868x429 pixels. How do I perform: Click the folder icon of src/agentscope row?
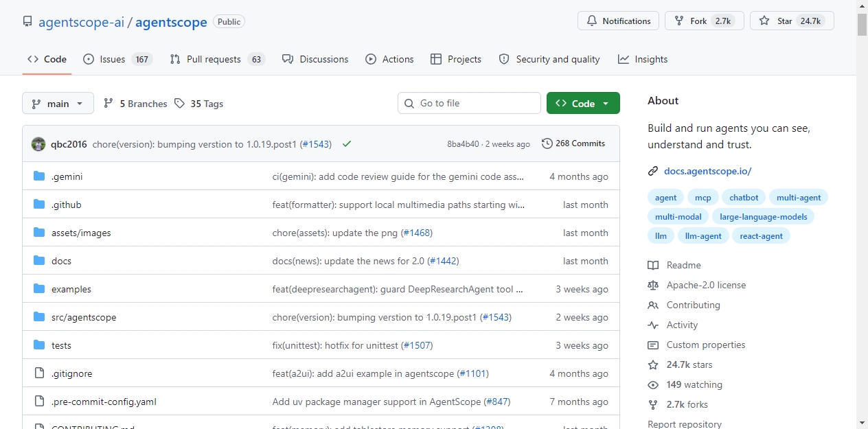pos(39,317)
